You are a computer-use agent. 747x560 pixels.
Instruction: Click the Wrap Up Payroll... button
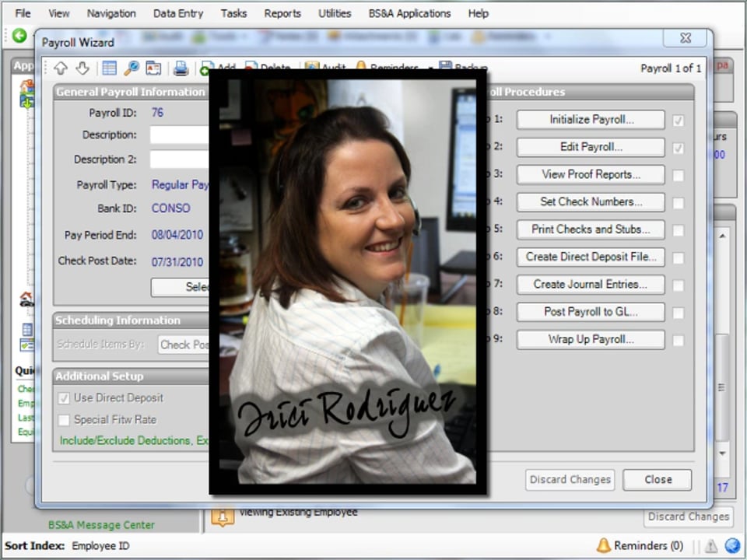point(591,340)
